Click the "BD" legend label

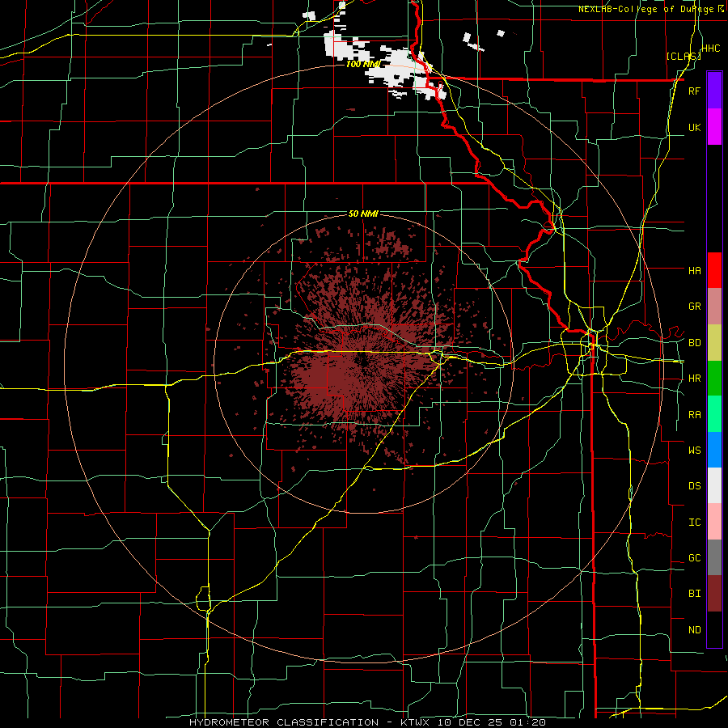pyautogui.click(x=694, y=343)
